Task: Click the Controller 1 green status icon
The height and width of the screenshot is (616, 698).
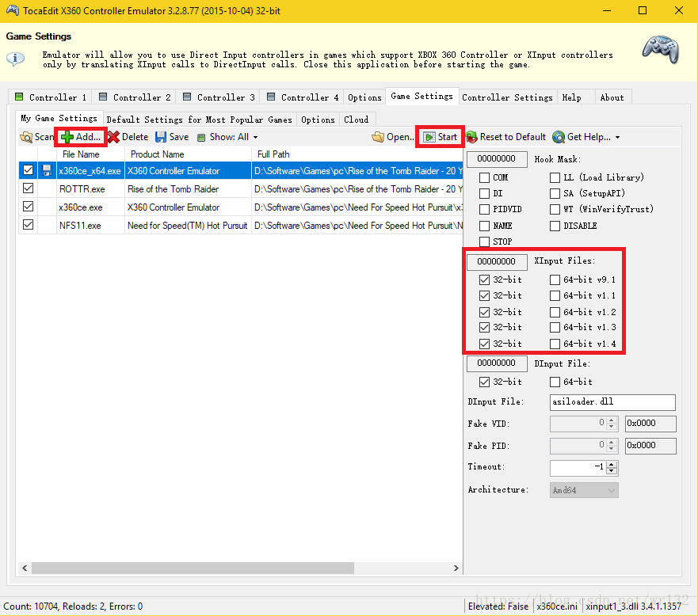Action: click(x=19, y=97)
